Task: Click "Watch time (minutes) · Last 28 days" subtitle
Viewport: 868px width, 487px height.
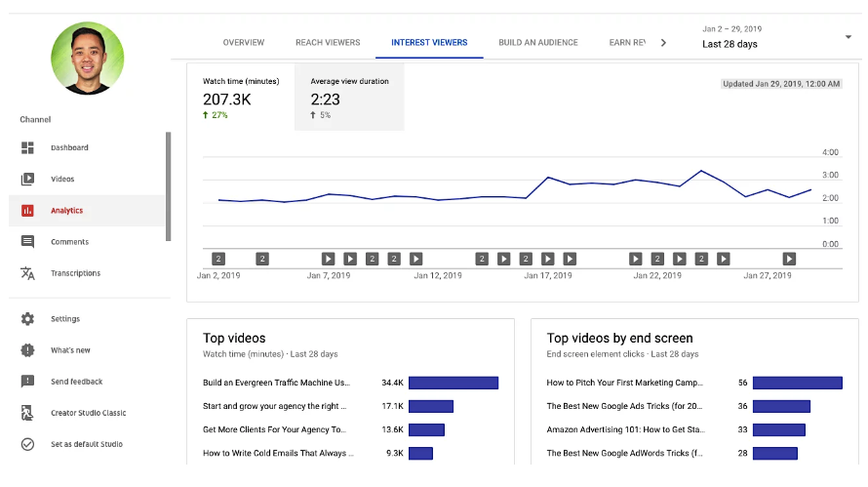Action: [270, 354]
